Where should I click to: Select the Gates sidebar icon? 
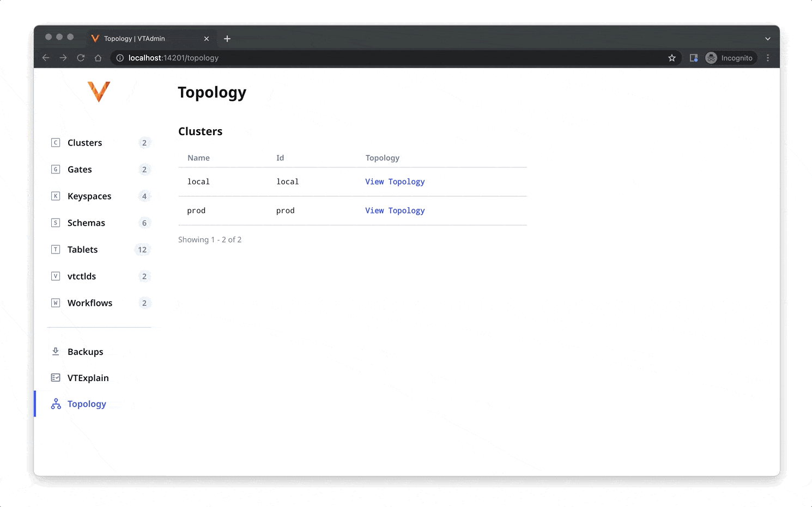click(56, 169)
